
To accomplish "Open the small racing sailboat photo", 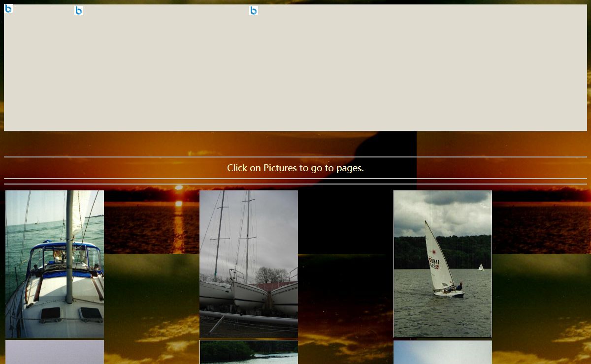I will coord(443,264).
